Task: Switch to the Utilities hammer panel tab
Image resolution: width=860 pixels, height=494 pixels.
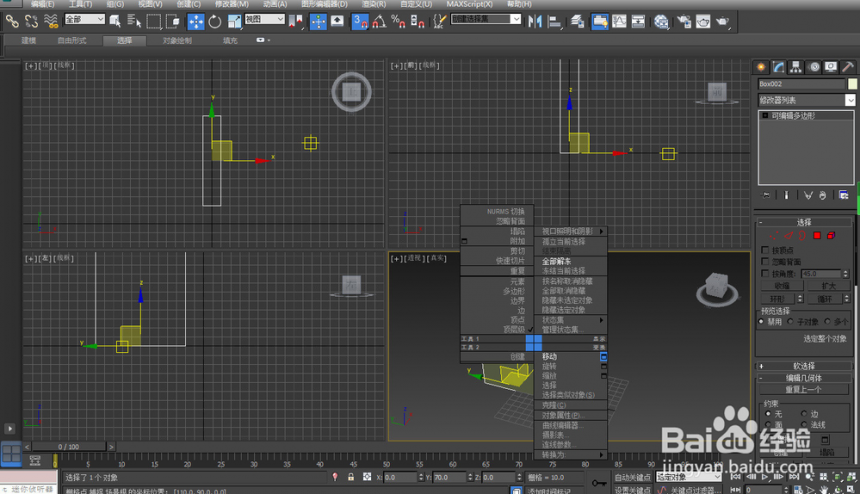Action: (848, 67)
